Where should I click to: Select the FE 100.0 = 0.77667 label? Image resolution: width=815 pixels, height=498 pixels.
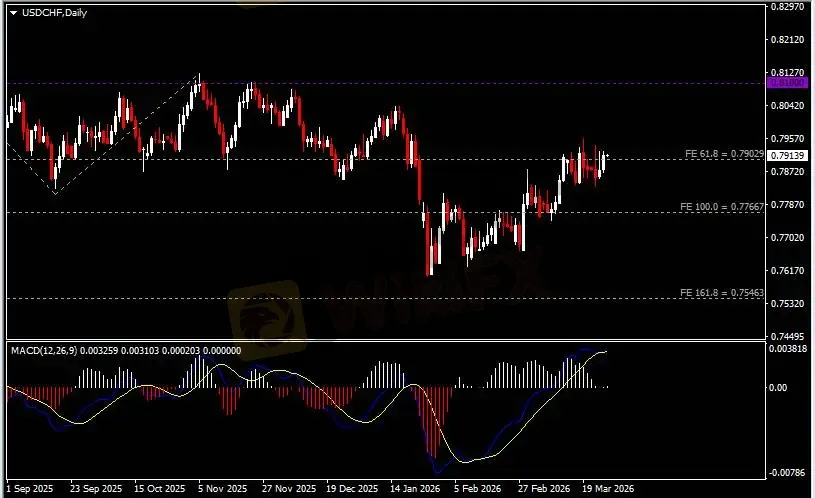click(x=722, y=206)
